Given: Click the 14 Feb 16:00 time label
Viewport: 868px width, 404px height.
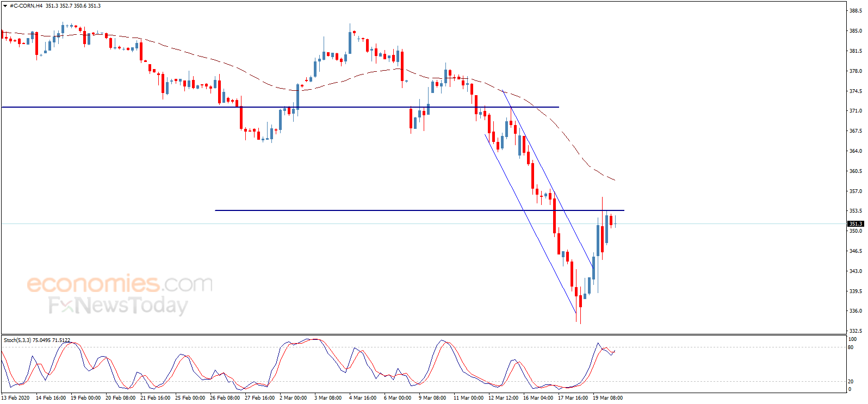Looking at the screenshot, I should [51, 398].
